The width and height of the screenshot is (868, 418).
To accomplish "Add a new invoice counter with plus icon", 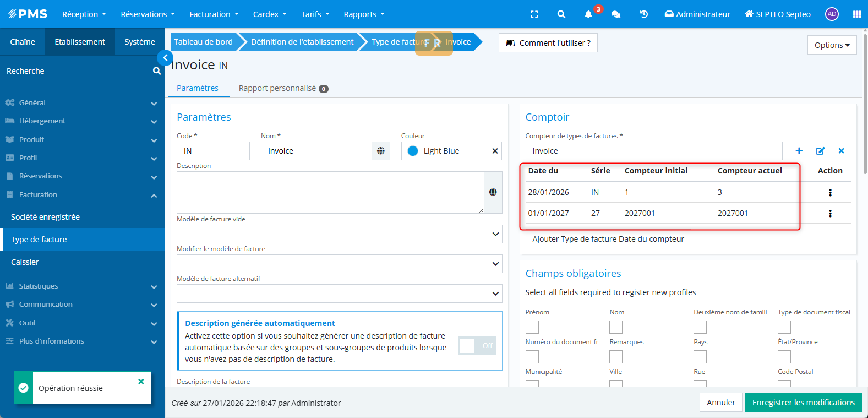I will [799, 151].
